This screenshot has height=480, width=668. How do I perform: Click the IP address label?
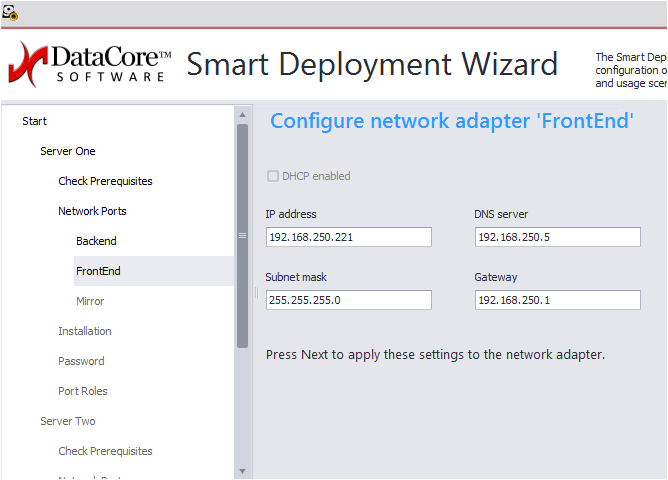pos(291,214)
